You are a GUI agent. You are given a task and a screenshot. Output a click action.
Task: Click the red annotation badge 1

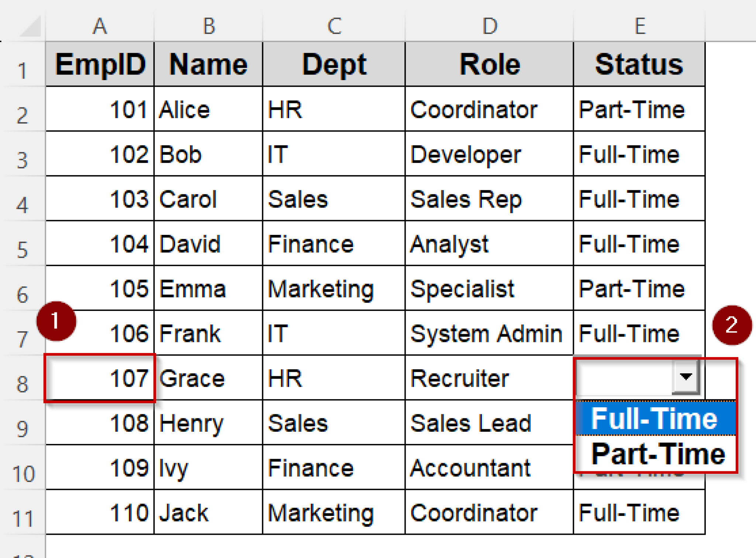(x=56, y=321)
